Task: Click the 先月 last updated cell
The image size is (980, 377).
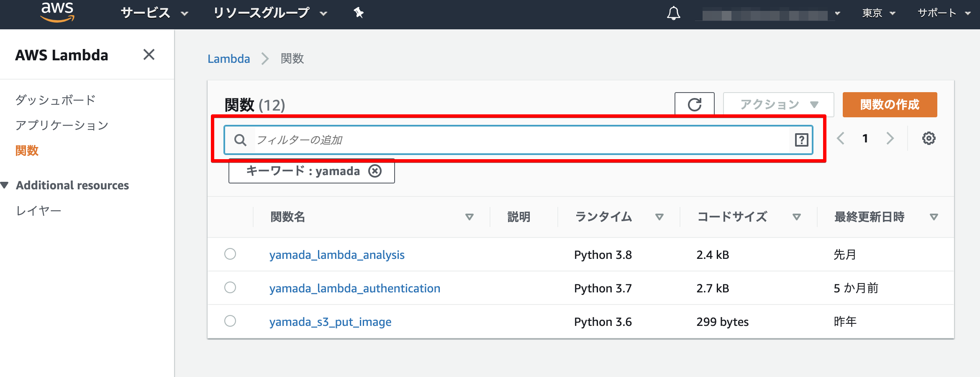Action: 845,255
